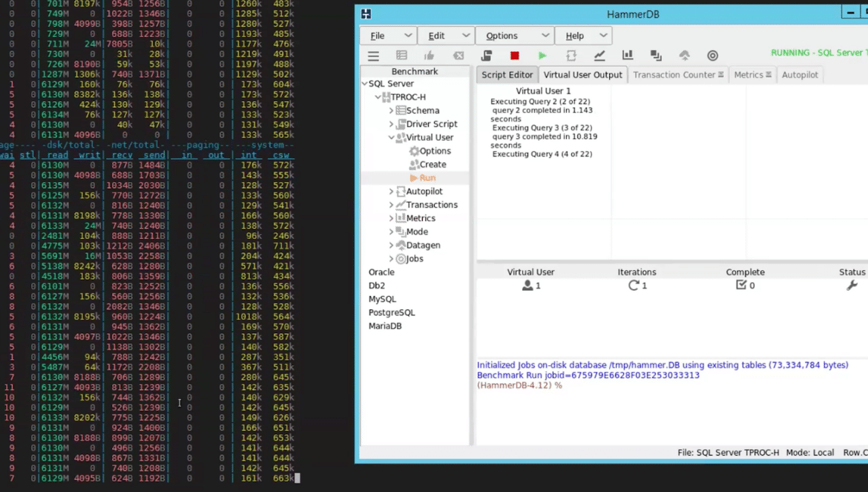Click the virtual user person icon
The width and height of the screenshot is (868, 492).
click(527, 286)
